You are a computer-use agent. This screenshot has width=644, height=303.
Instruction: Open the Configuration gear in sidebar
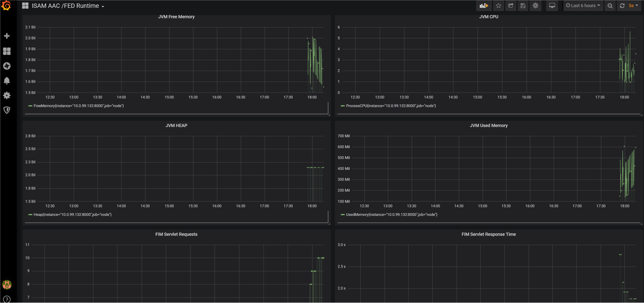click(x=7, y=95)
